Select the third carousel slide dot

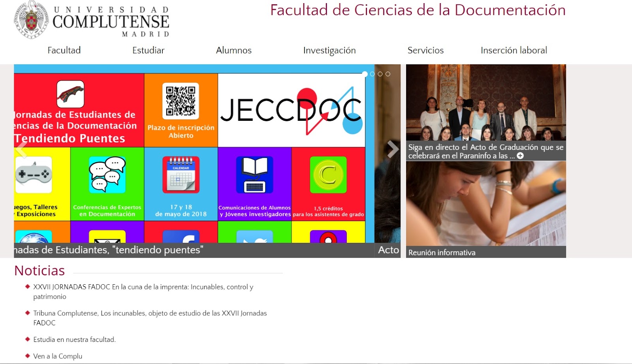[x=380, y=74]
